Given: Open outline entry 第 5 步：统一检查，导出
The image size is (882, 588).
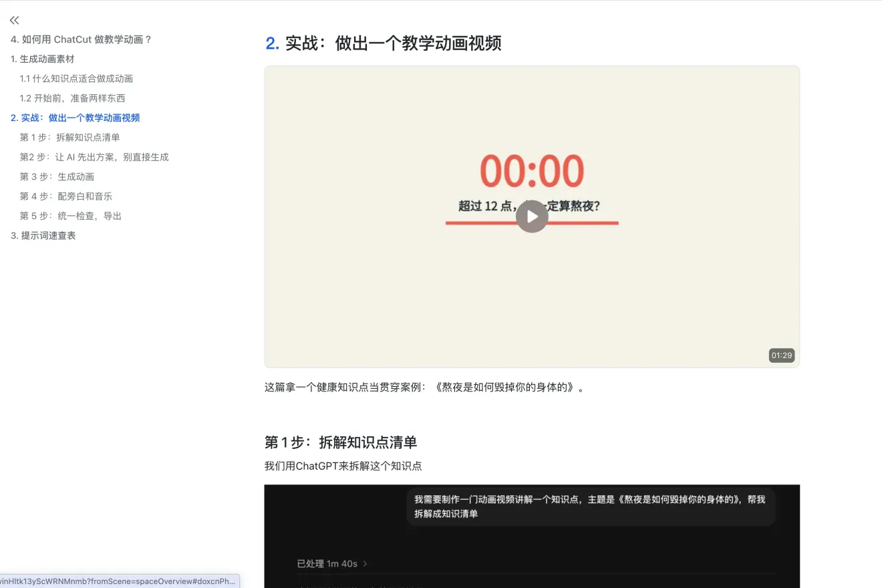Looking at the screenshot, I should (x=71, y=216).
